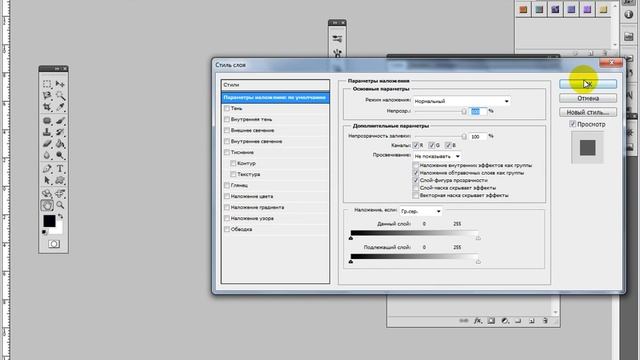Image resolution: width=640 pixels, height=360 pixels.
Task: Toggle the B channel checkbox
Action: (x=448, y=145)
